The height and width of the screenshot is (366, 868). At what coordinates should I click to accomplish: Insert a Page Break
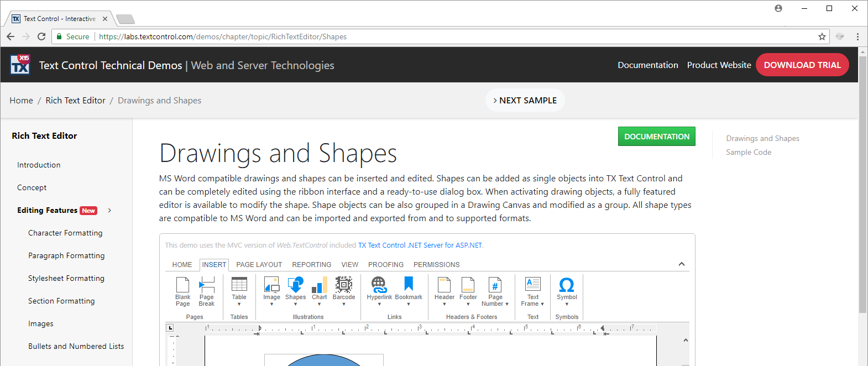pos(207,292)
